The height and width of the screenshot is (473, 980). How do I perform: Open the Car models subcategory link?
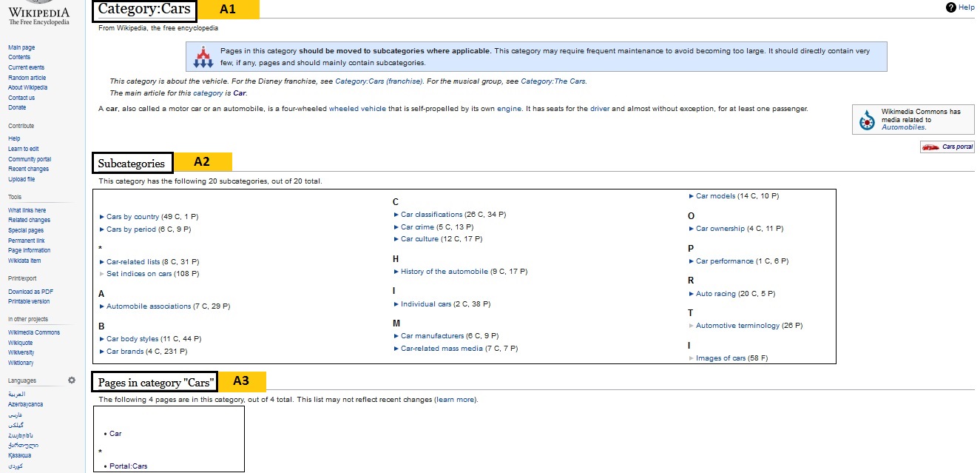pos(715,196)
